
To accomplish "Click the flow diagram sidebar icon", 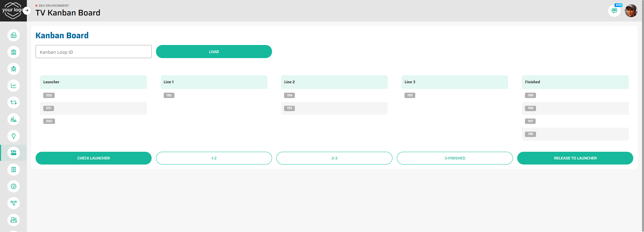I will 13,203.
